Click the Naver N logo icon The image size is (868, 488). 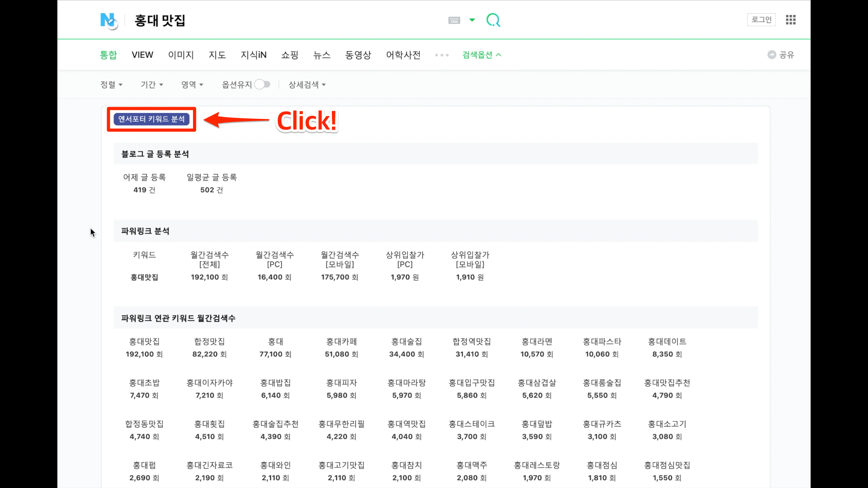[x=108, y=20]
